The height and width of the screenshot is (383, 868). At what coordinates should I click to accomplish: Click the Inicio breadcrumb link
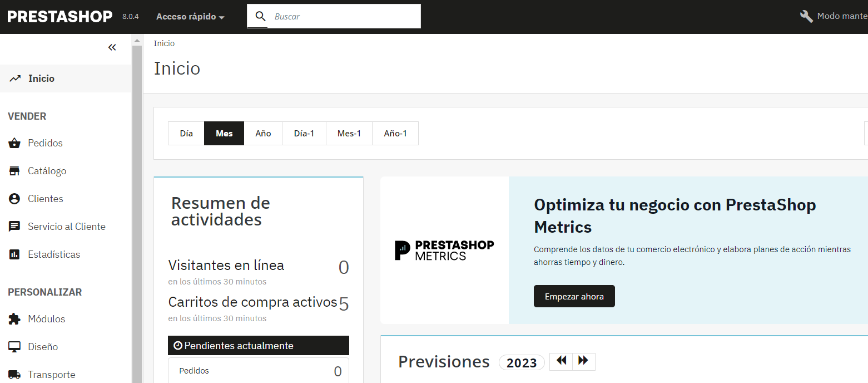click(x=164, y=43)
